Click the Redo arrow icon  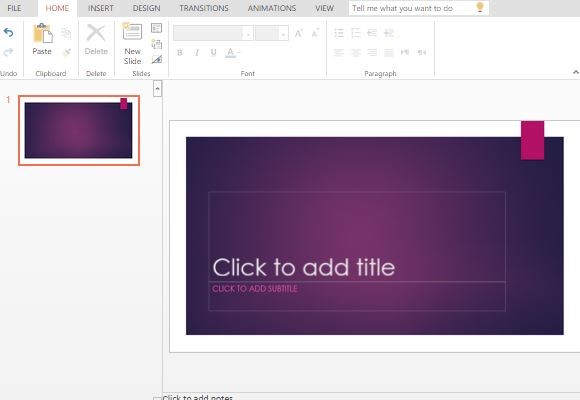tap(8, 52)
